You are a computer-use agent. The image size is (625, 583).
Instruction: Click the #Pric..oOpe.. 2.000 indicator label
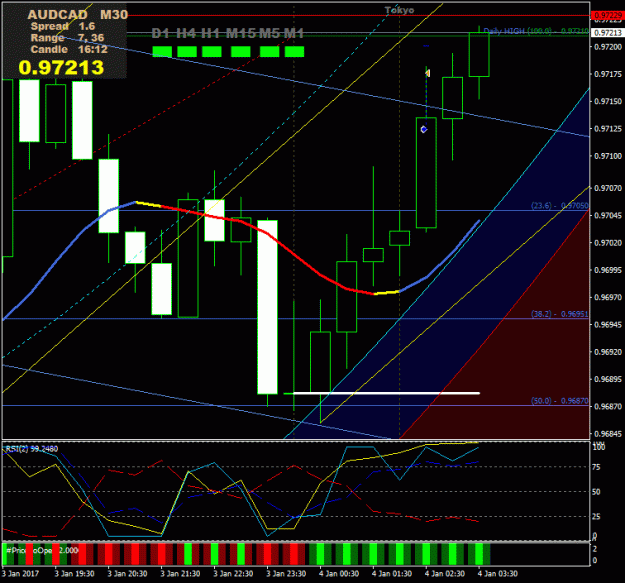(42, 550)
